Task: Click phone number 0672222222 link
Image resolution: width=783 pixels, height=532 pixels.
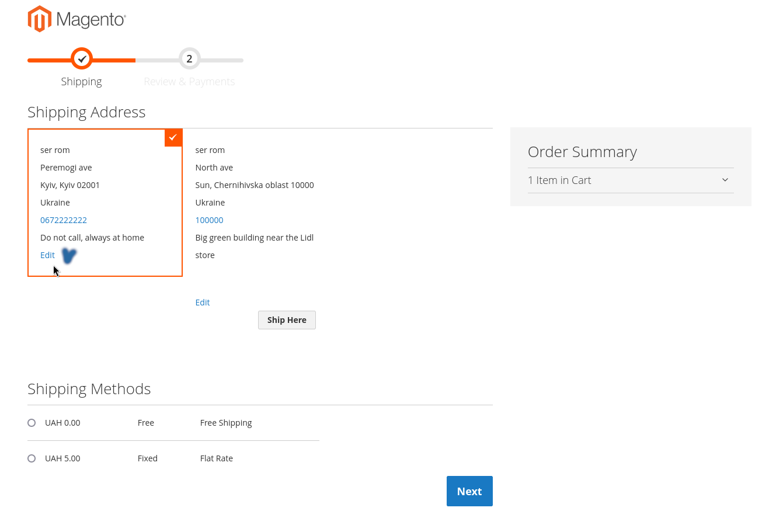Action: (x=64, y=220)
